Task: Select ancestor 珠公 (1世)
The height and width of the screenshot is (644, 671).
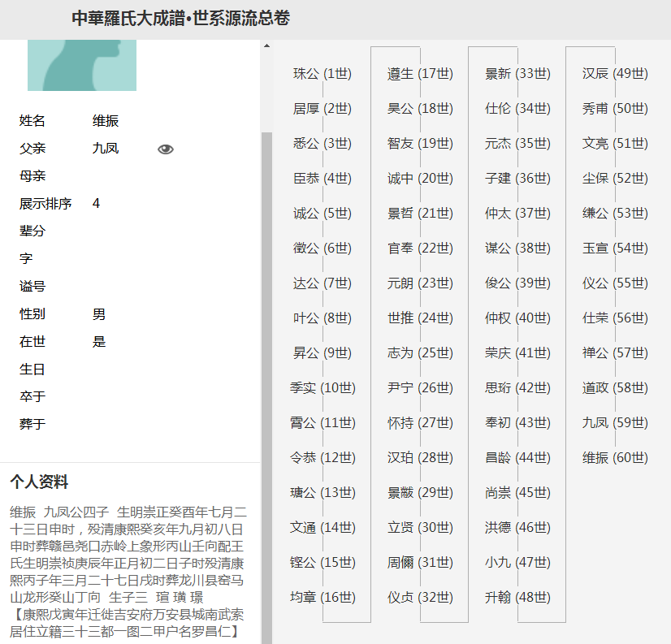Action: [323, 74]
